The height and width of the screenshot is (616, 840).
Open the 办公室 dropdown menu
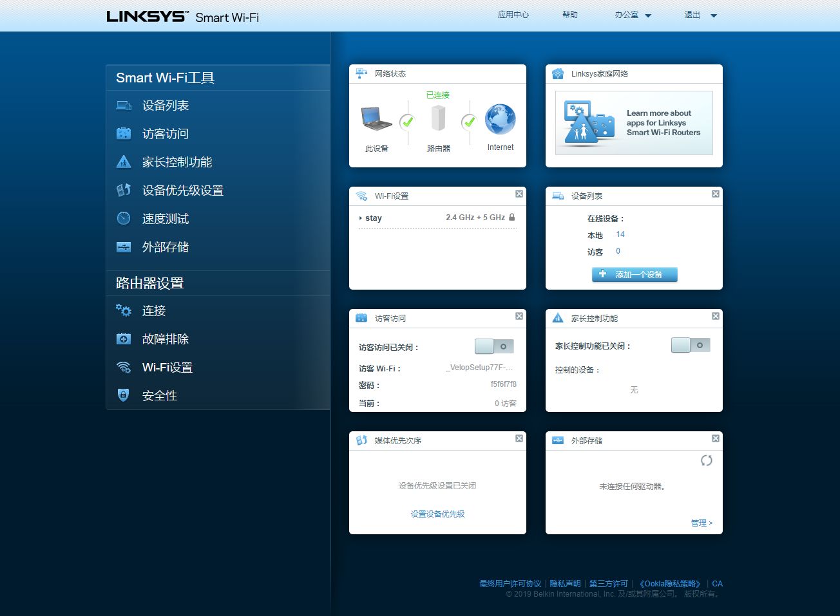(x=633, y=15)
